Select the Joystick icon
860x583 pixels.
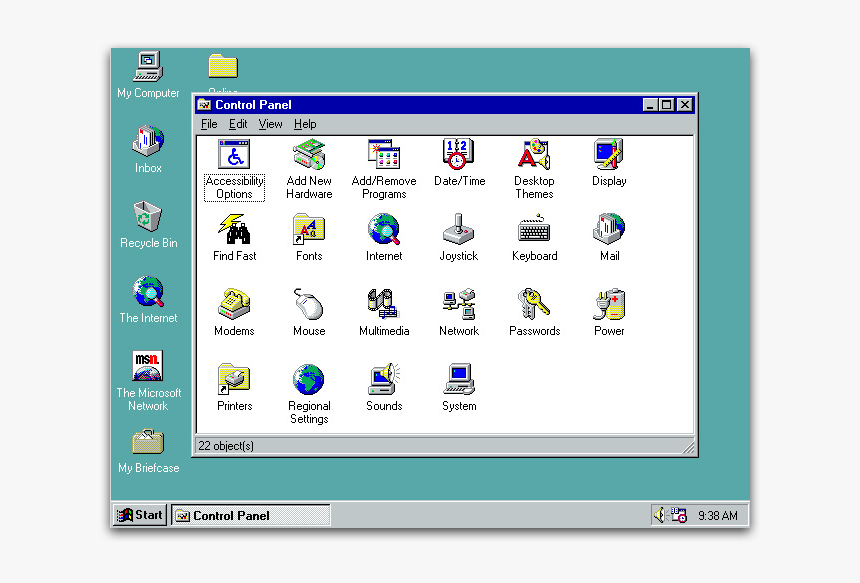[459, 230]
